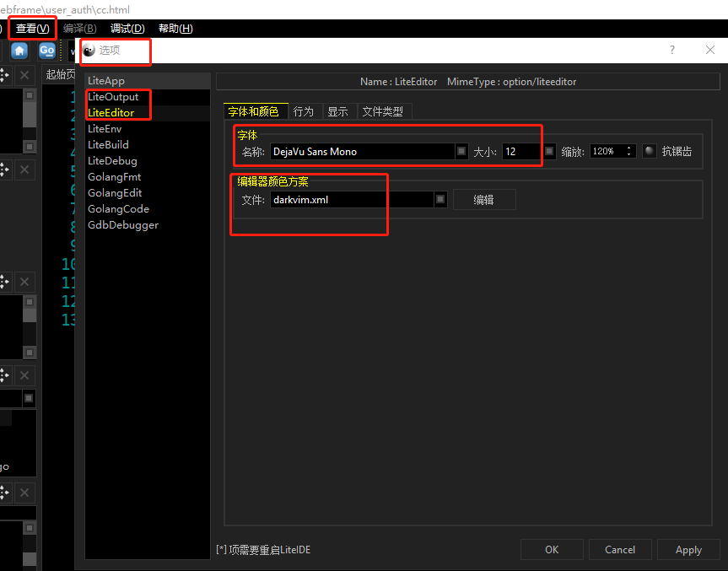This screenshot has width=728, height=571.
Task: Select LiteEditor in the options list
Action: point(148,113)
